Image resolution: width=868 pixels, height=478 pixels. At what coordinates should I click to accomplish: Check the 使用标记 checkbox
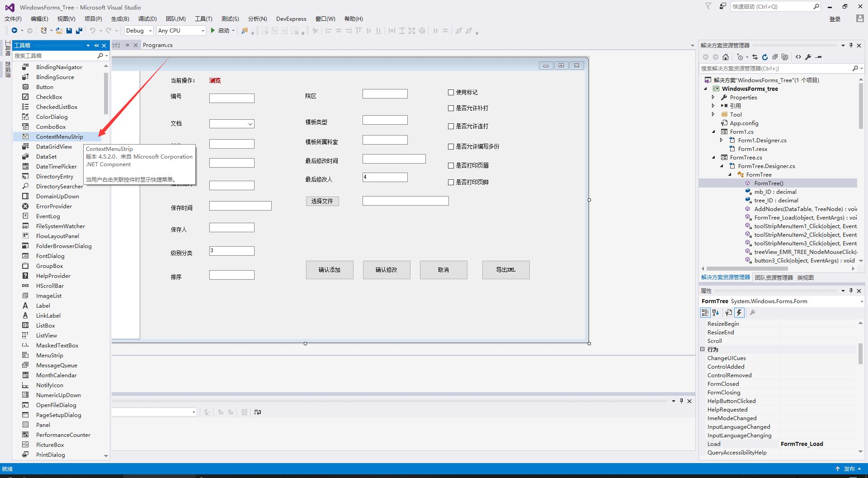click(451, 92)
